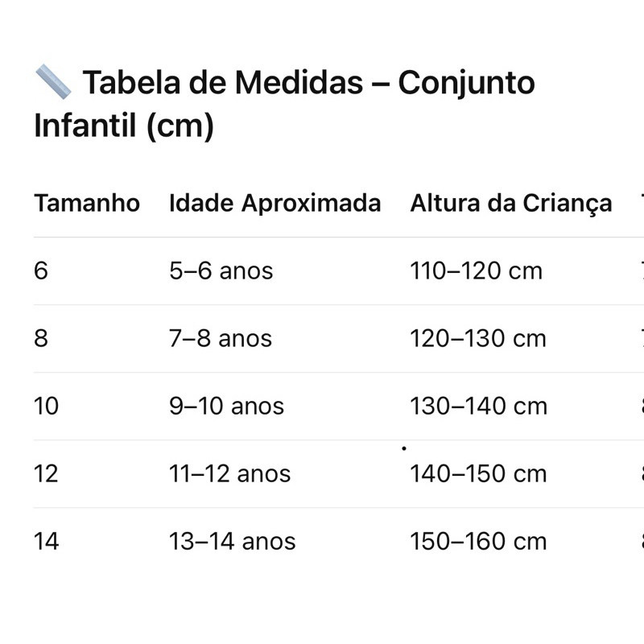Click the 'Tabela de Medidas' title

click(285, 105)
